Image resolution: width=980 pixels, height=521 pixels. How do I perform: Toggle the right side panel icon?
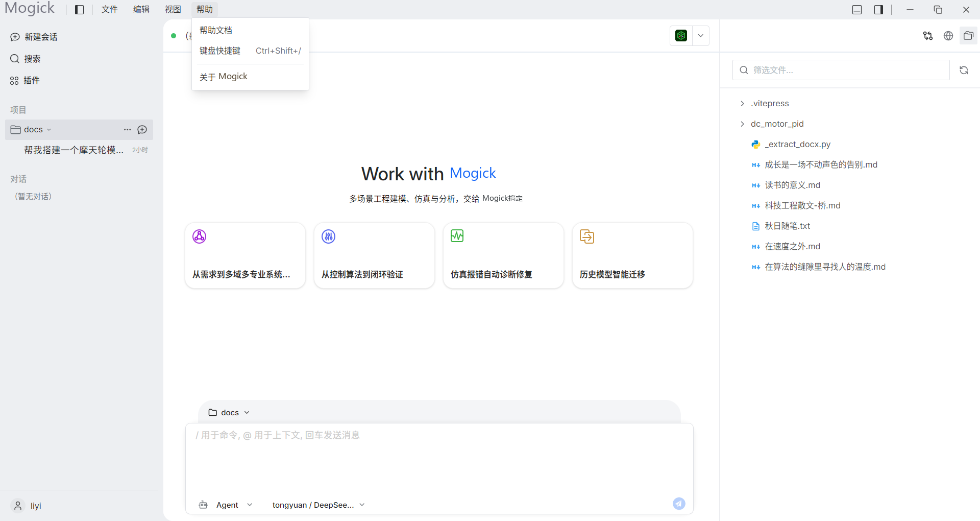pyautogui.click(x=878, y=10)
